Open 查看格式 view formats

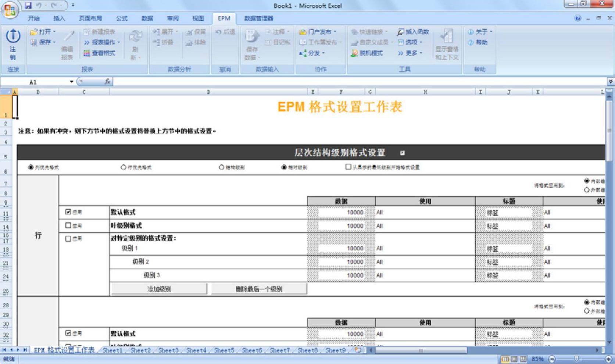click(99, 53)
